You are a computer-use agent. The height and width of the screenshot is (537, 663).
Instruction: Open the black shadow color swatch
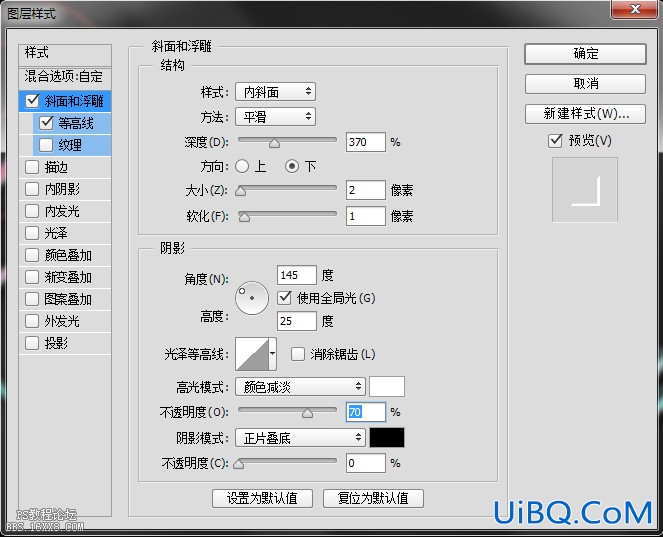click(387, 438)
